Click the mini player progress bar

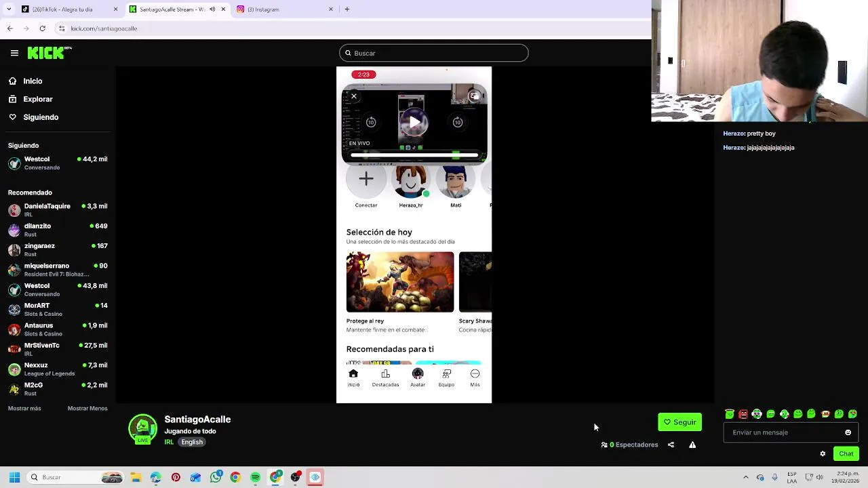(x=414, y=155)
